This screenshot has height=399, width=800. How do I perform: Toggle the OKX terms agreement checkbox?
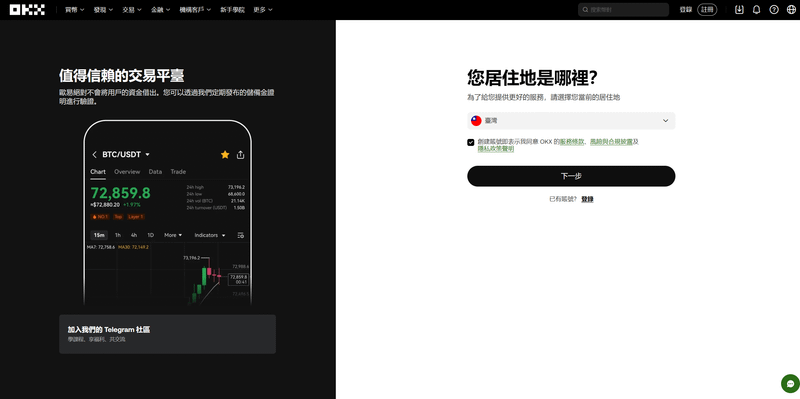(x=471, y=142)
